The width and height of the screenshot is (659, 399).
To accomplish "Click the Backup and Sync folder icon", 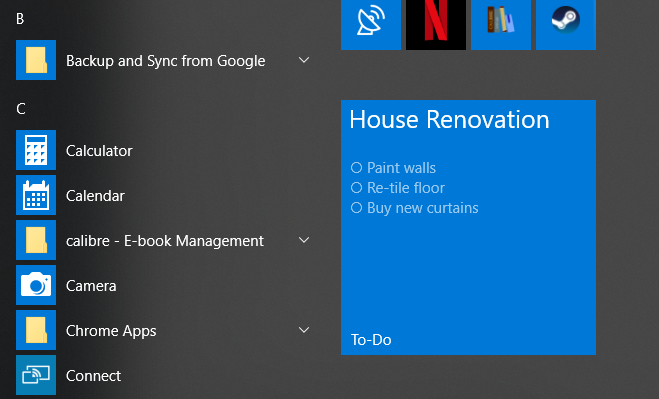I will coord(36,60).
